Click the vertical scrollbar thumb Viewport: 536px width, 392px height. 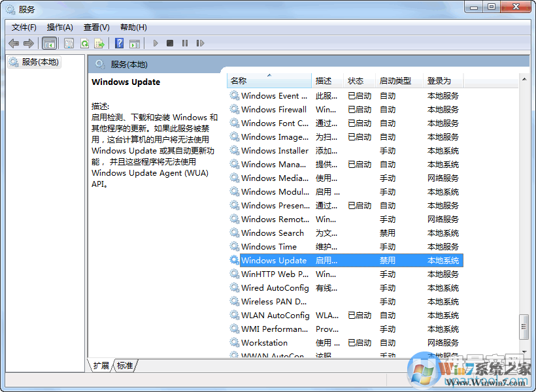(524, 327)
